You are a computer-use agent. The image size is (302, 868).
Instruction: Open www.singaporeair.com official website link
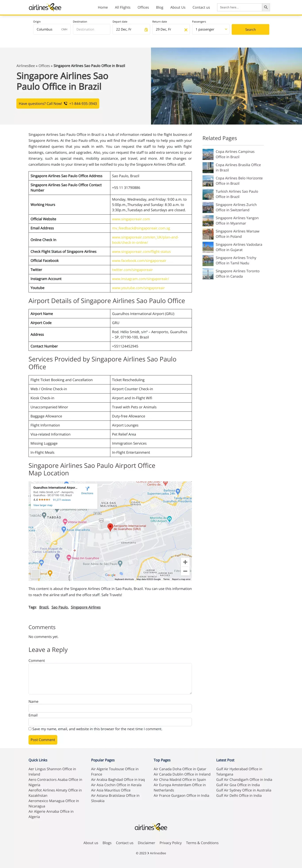click(x=131, y=219)
